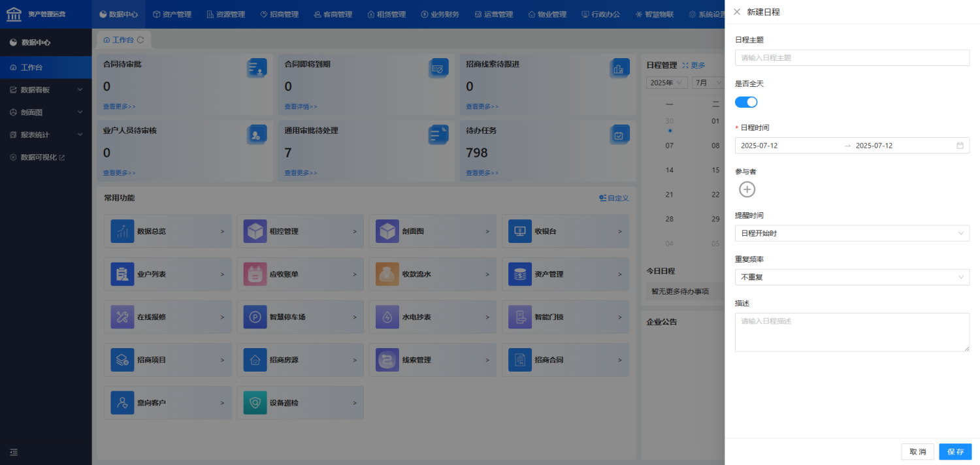This screenshot has height=465, width=980.
Task: Click the 保存 save button
Action: (955, 452)
